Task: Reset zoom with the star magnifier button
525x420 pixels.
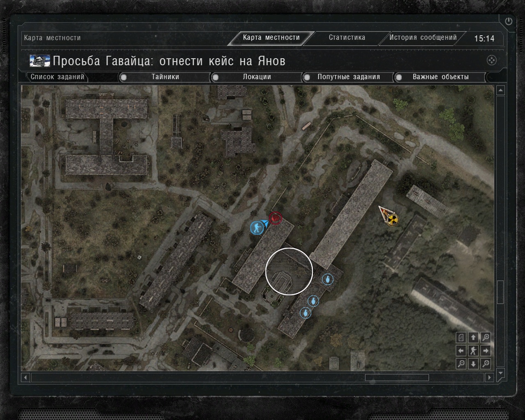Action: point(486,364)
